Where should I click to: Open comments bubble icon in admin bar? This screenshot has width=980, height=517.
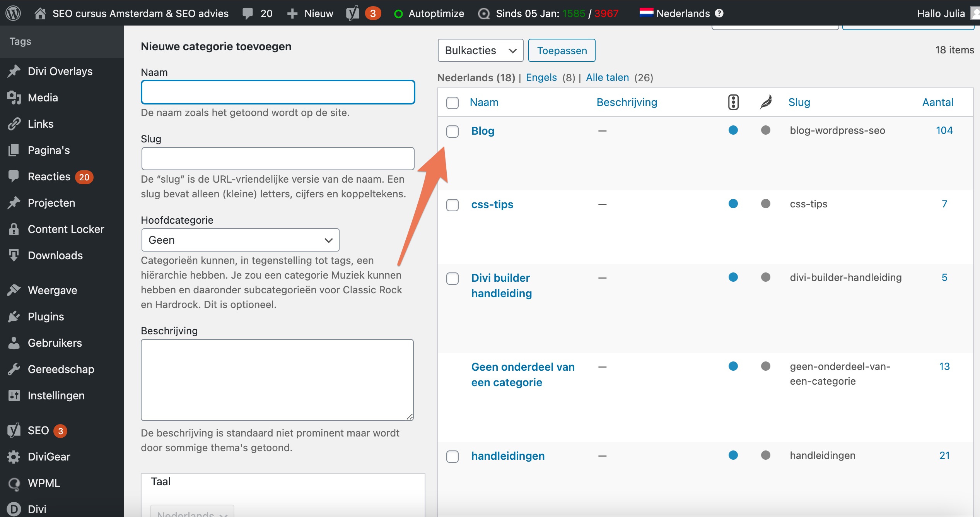tap(248, 14)
